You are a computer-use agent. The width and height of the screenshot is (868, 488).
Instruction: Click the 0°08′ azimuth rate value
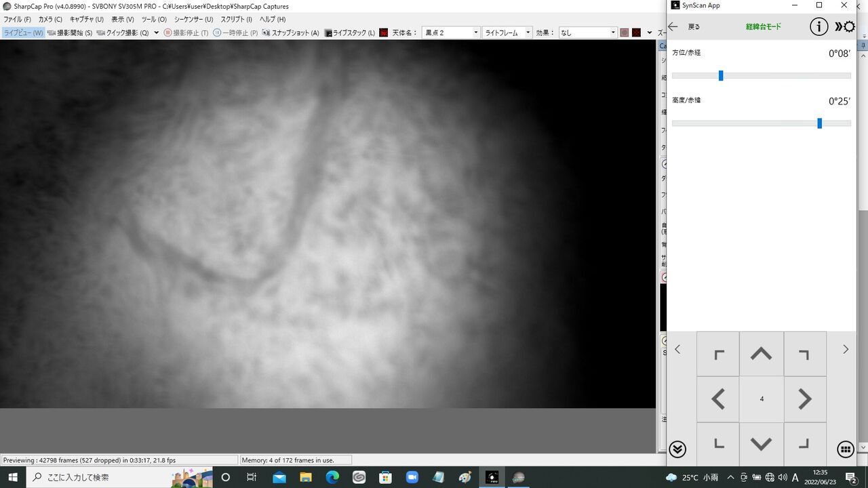point(840,54)
